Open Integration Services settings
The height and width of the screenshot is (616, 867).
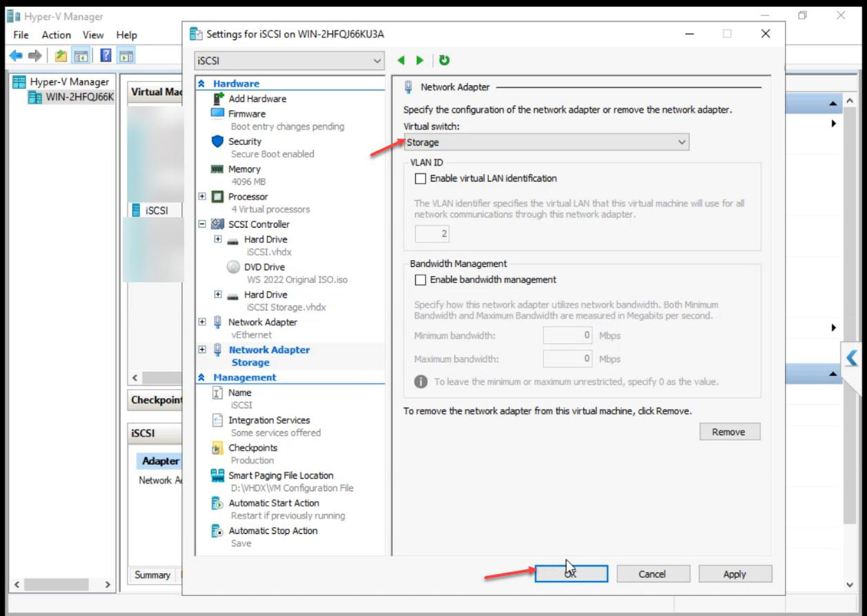pyautogui.click(x=269, y=420)
